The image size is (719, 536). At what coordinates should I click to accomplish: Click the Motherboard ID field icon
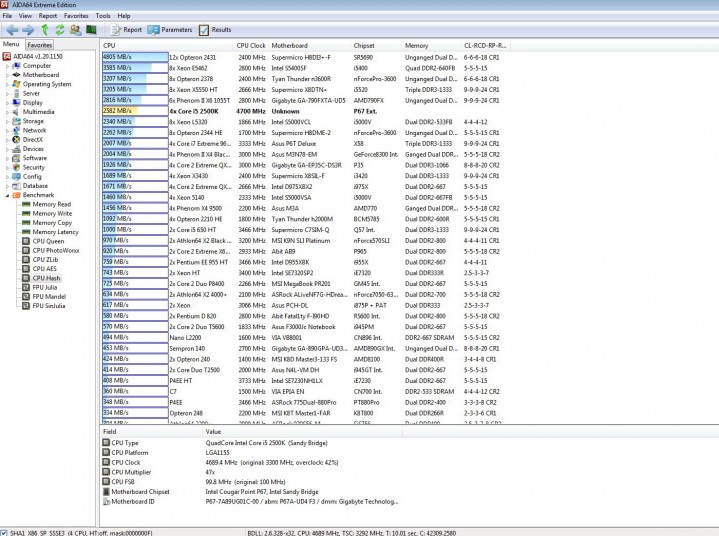106,502
